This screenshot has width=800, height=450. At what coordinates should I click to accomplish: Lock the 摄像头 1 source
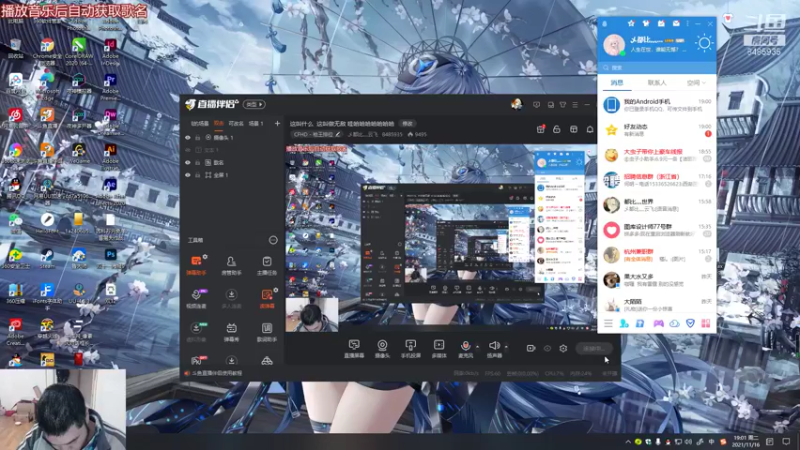(197, 138)
